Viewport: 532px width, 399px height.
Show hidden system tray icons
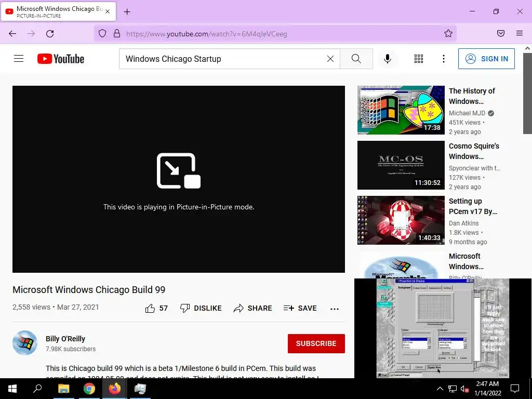click(x=440, y=389)
